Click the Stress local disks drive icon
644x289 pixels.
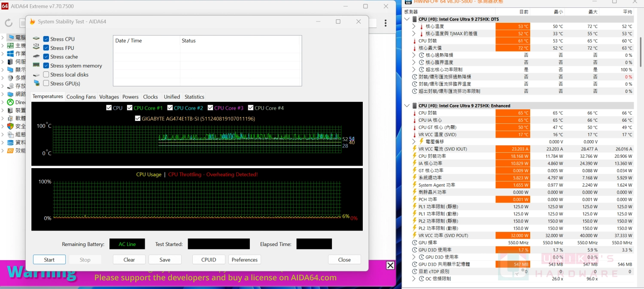click(x=36, y=74)
